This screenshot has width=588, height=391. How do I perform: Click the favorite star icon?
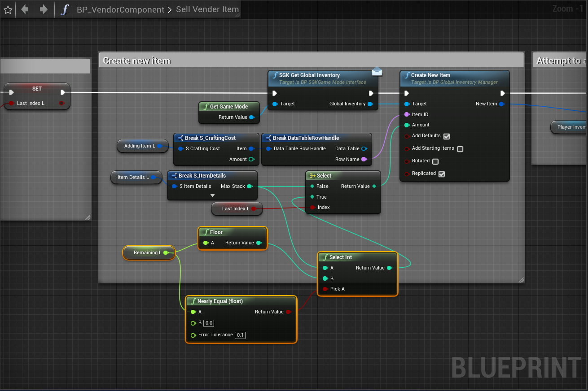(8, 9)
